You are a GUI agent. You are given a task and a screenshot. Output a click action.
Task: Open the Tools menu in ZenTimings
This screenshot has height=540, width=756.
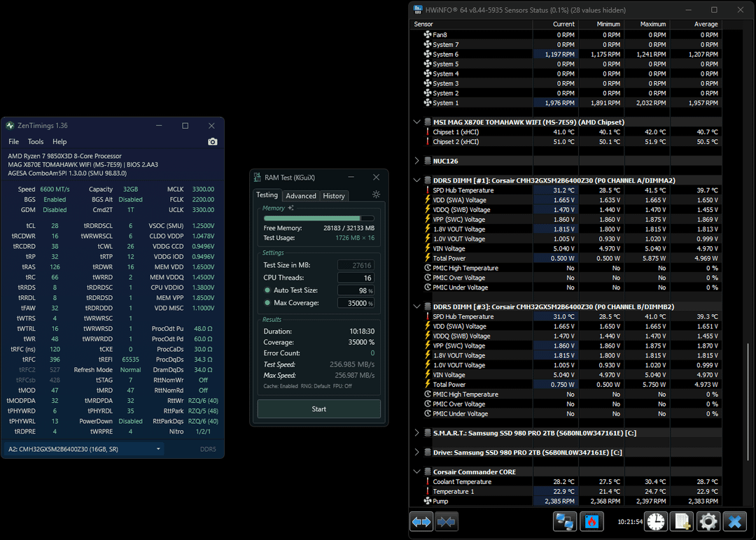(36, 142)
